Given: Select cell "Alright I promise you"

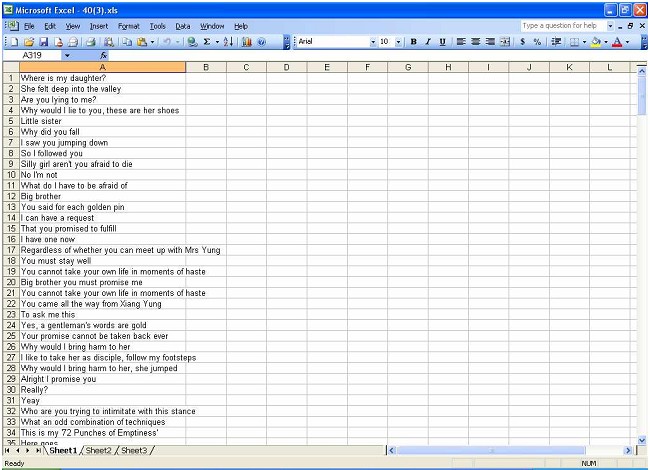Looking at the screenshot, I should click(102, 379).
